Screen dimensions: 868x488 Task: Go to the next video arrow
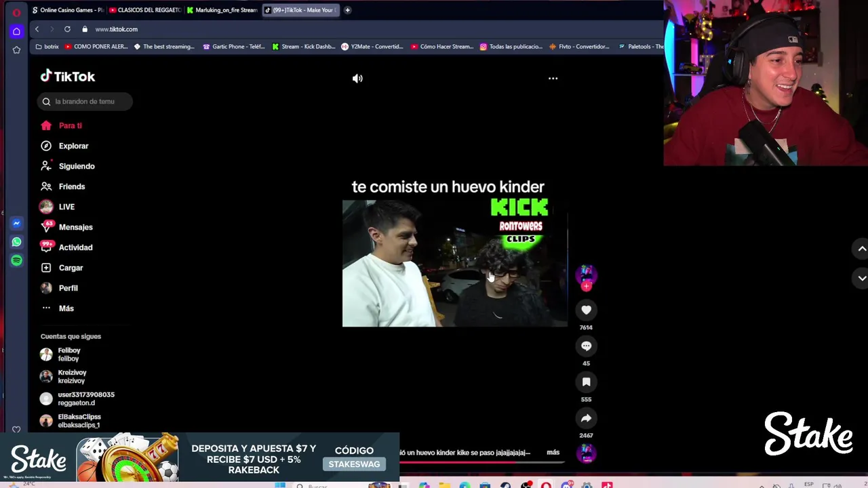[862, 278]
